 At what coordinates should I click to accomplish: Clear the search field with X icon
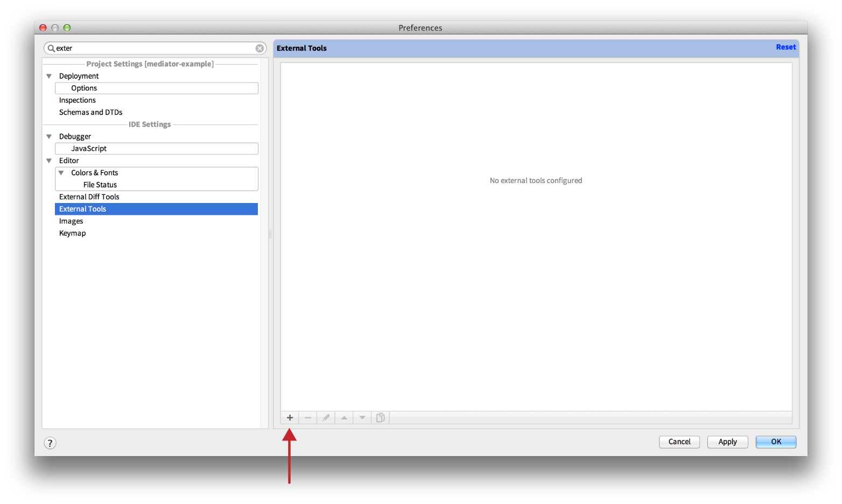tap(259, 48)
